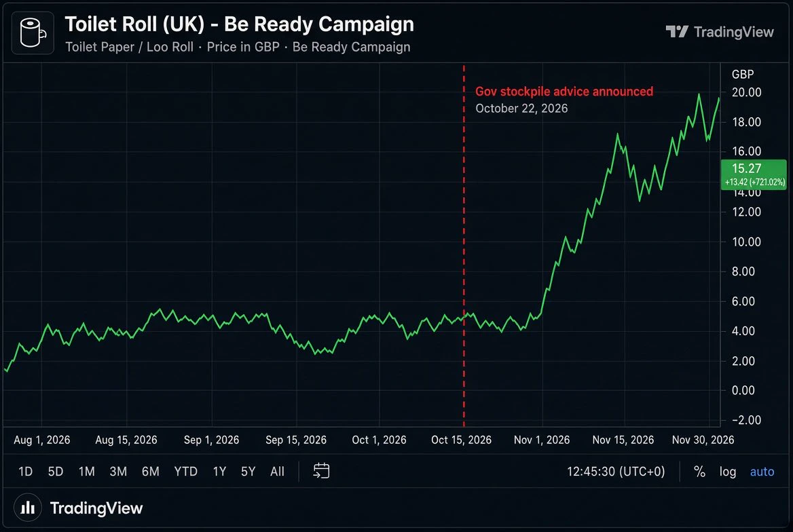
Task: Choose the 1Y time range
Action: tap(219, 472)
